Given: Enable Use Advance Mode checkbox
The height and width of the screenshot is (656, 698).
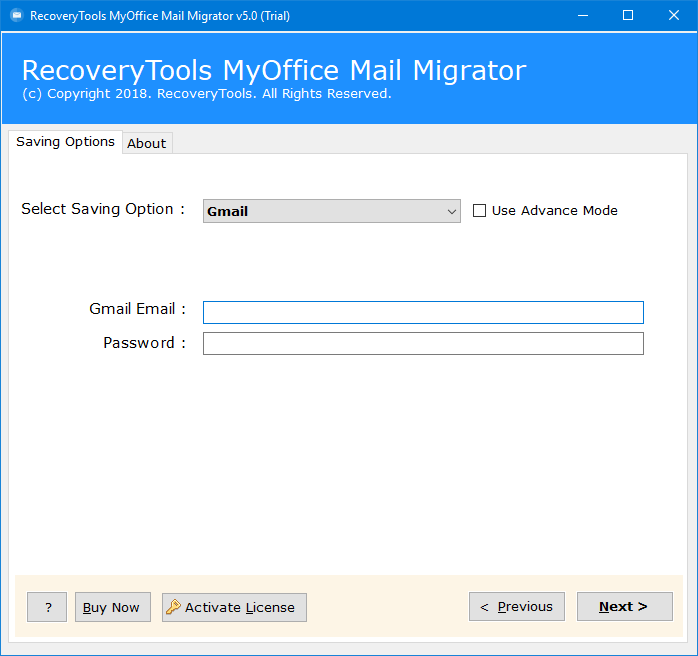Looking at the screenshot, I should click(x=479, y=211).
